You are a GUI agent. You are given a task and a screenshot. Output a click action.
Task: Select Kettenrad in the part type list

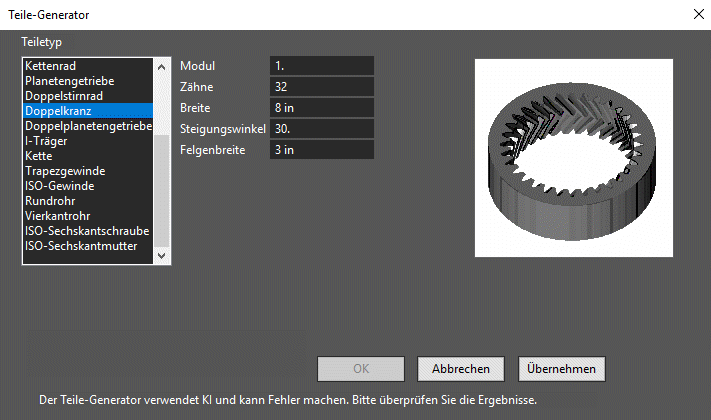pos(88,66)
